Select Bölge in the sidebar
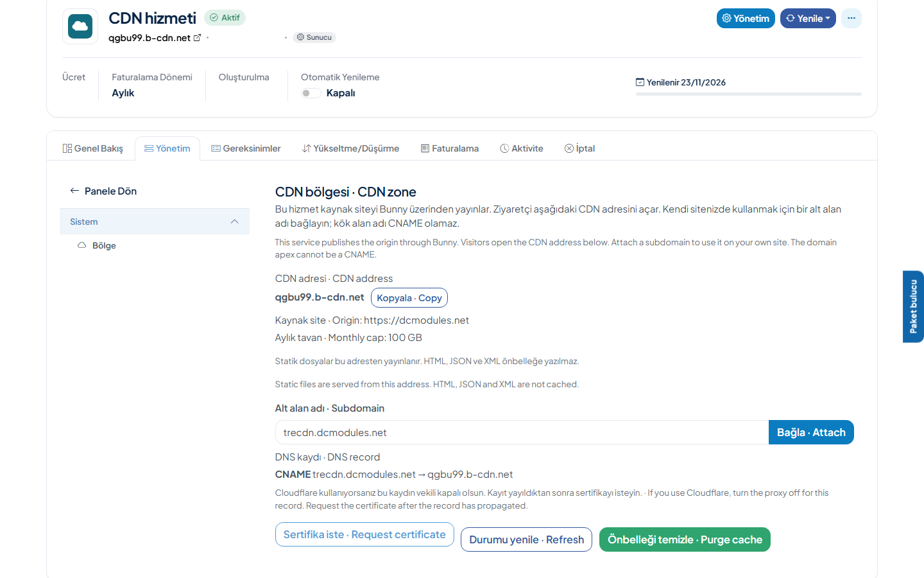 (x=104, y=245)
